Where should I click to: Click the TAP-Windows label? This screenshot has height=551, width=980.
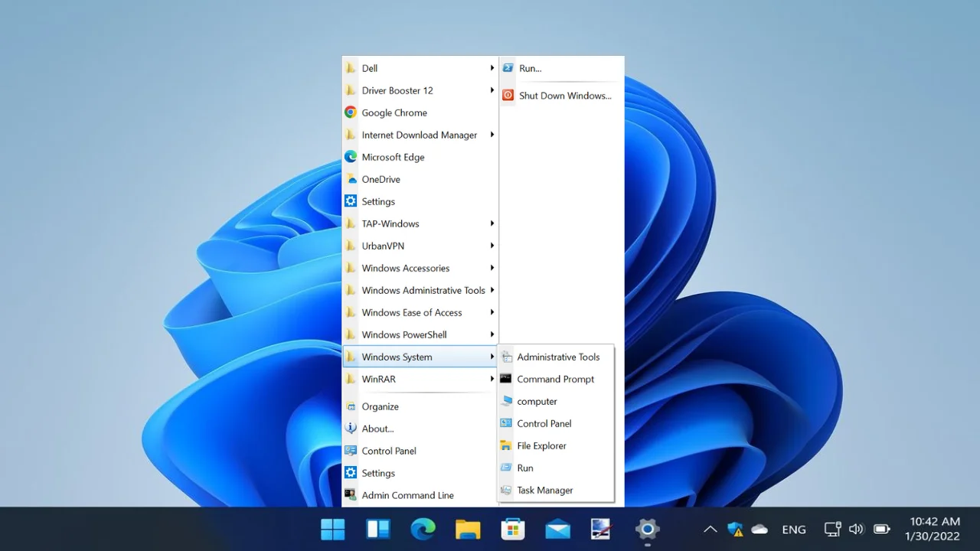pos(390,223)
